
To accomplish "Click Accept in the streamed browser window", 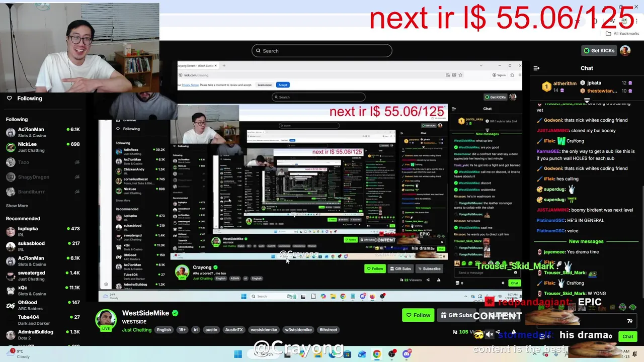I will (283, 85).
